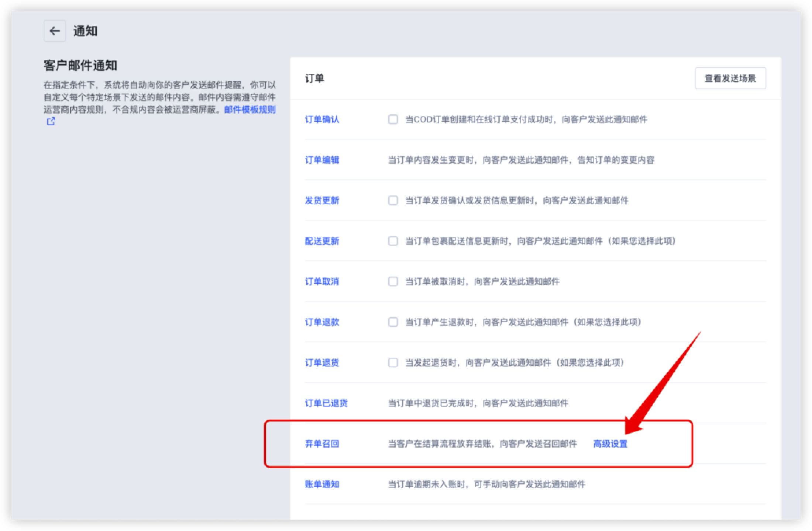Enable 订单确认 notification checkbox

pos(393,119)
